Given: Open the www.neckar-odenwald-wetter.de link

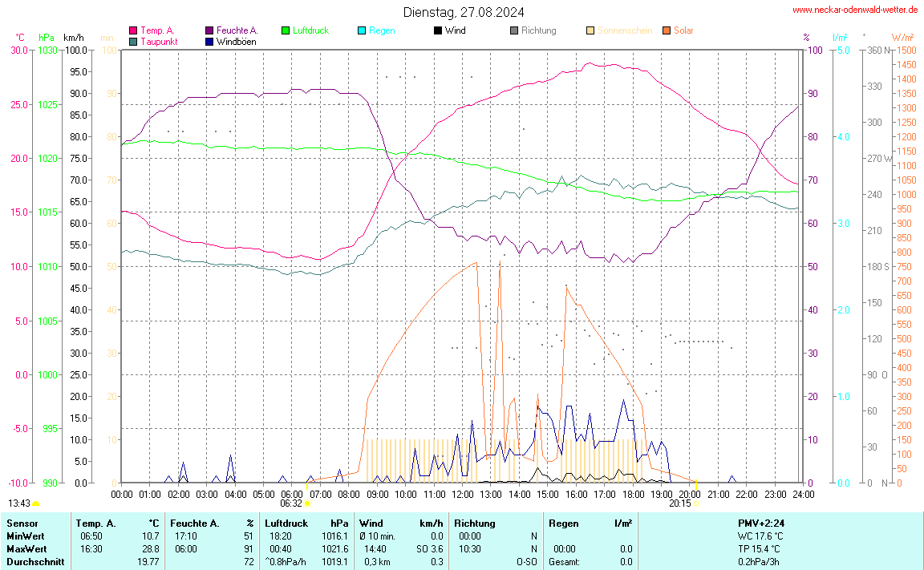Looking at the screenshot, I should tap(854, 10).
